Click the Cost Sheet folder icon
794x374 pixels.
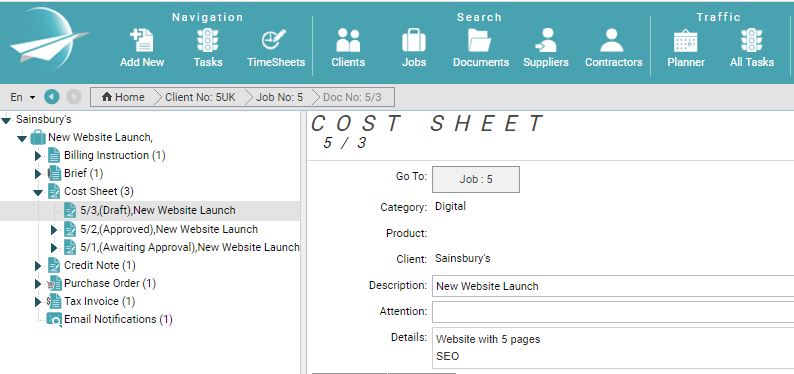pyautogui.click(x=54, y=191)
